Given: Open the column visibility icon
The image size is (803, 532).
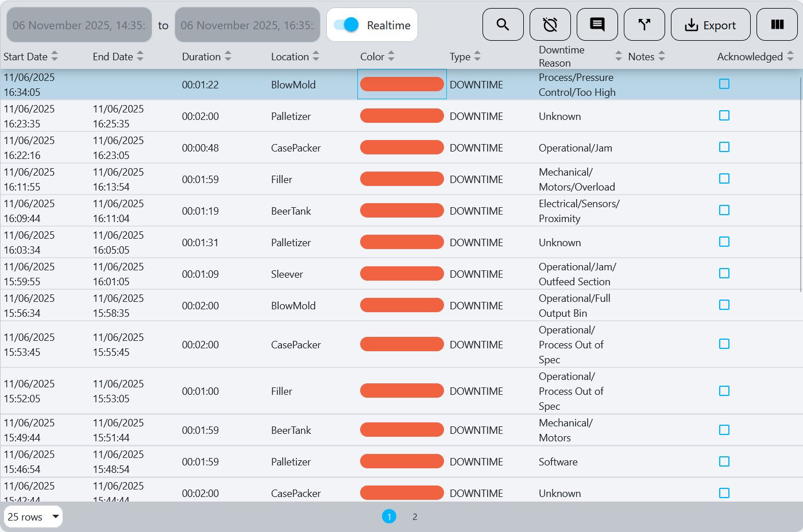Looking at the screenshot, I should click(777, 25).
